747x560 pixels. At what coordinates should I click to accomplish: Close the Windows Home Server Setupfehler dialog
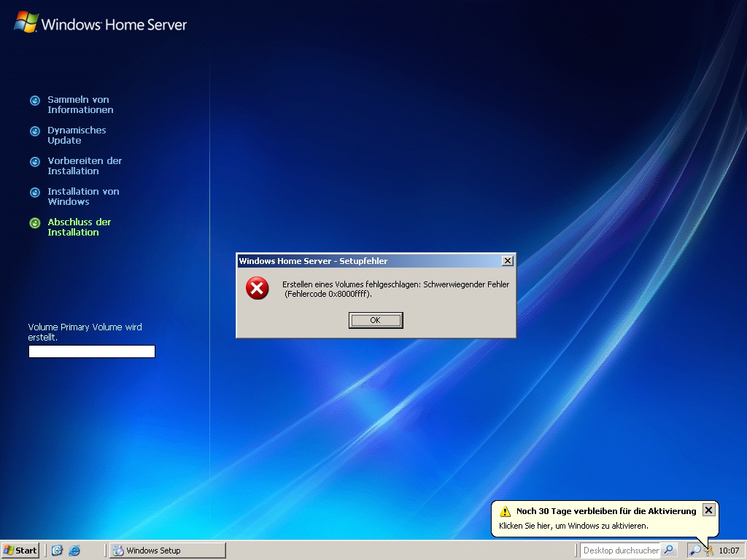[508, 261]
